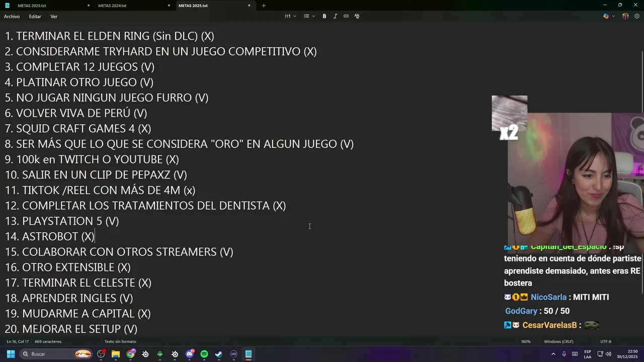Open OBS Studio from the taskbar
644x362 pixels.
[x=101, y=354]
